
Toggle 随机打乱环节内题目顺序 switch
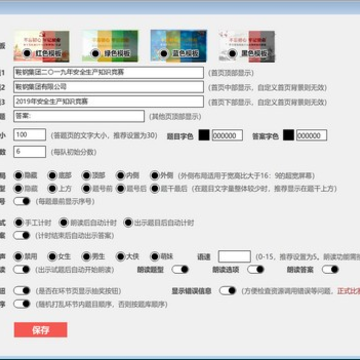[x=22, y=304]
